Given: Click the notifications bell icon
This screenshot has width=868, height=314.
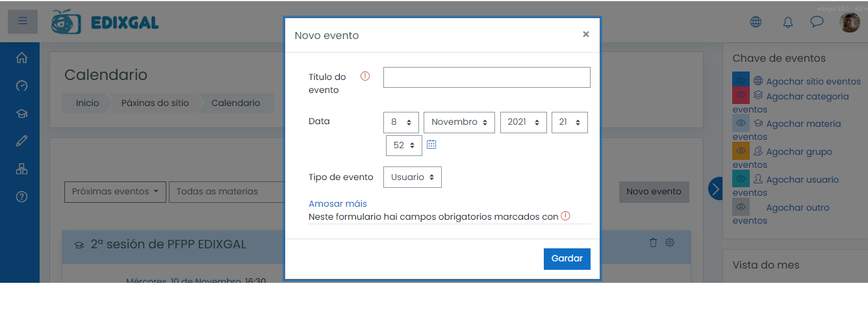Looking at the screenshot, I should click(787, 22).
